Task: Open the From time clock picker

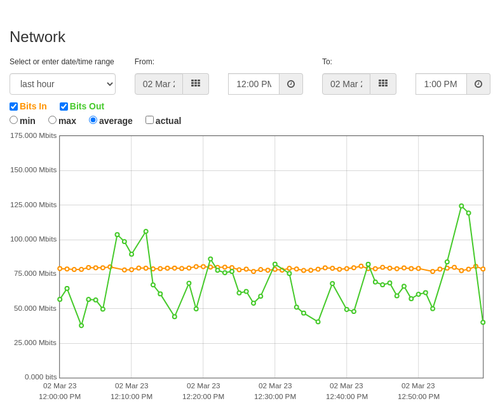Action: coord(291,84)
